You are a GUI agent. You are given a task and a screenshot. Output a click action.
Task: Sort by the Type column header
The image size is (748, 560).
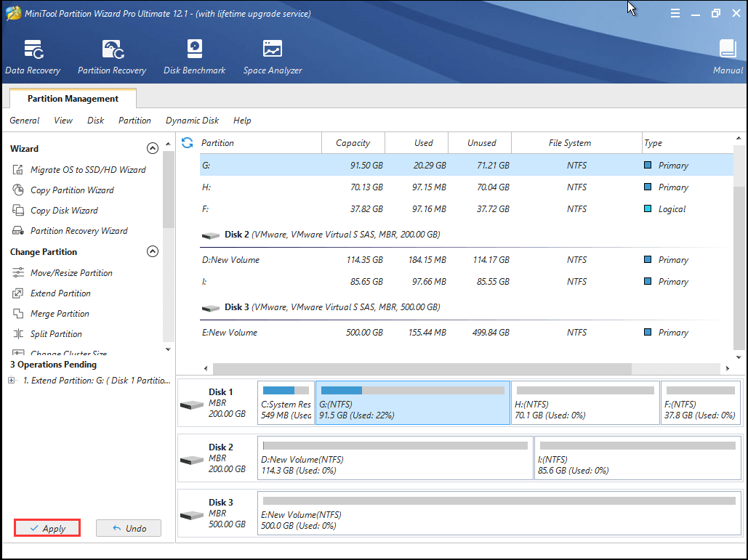687,143
